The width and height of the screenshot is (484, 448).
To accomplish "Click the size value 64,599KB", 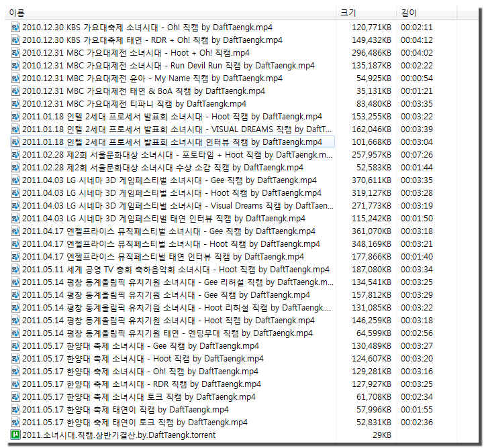I will point(374,333).
